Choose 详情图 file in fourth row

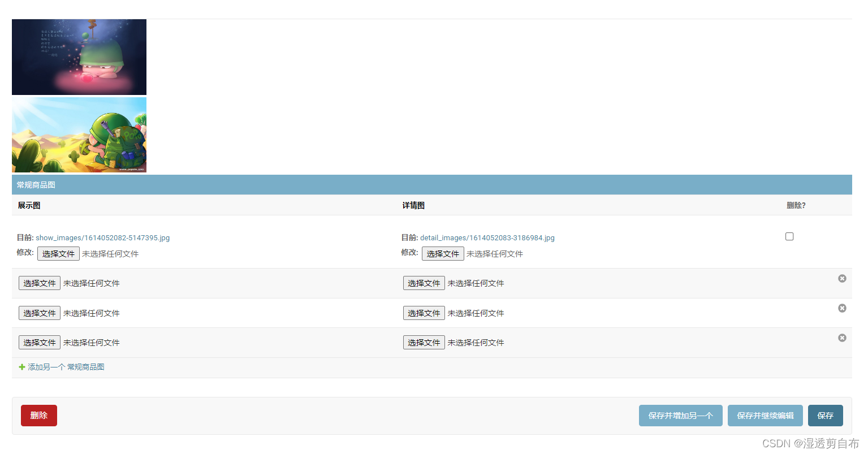[424, 343]
